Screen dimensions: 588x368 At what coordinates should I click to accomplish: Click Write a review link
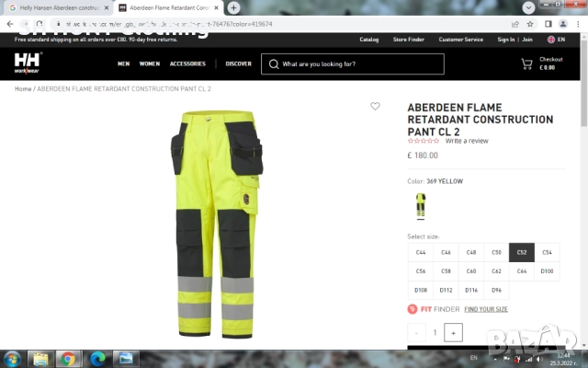467,141
